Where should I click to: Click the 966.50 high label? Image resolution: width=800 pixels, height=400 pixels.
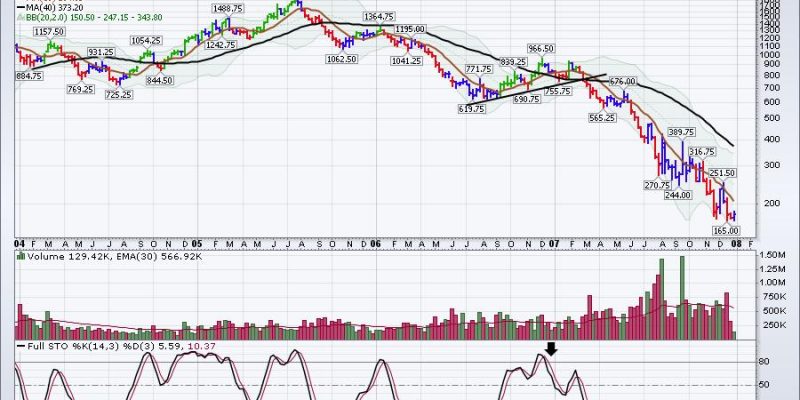pyautogui.click(x=541, y=48)
